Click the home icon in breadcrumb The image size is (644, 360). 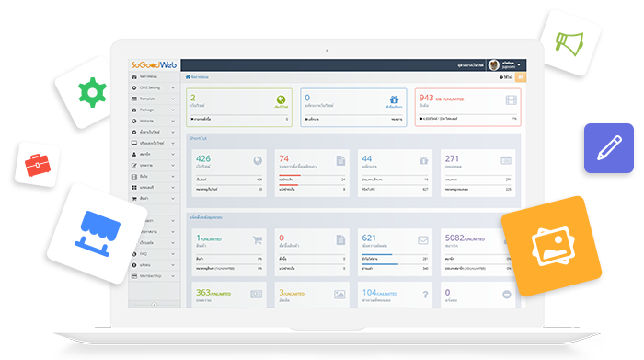point(188,76)
